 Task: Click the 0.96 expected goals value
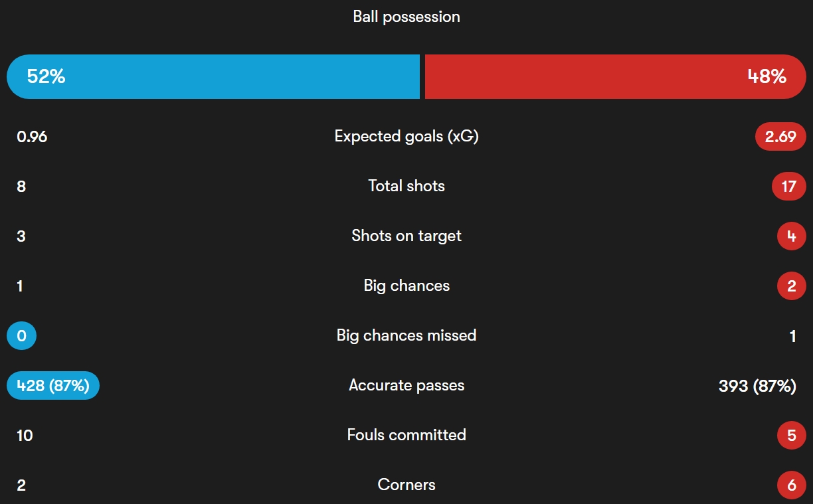click(32, 137)
